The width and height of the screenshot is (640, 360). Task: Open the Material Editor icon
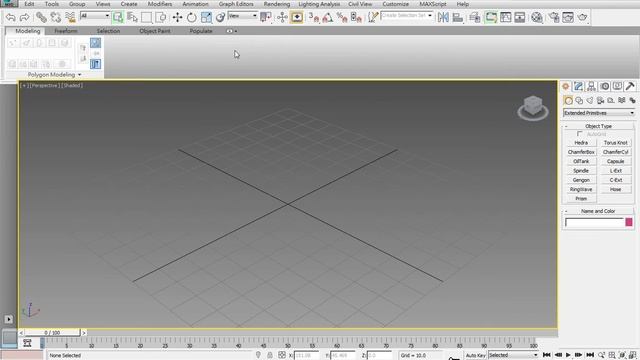point(537,17)
